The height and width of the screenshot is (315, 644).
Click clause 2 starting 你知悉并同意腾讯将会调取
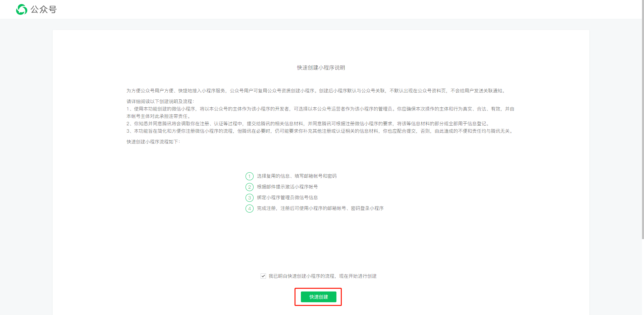(308, 124)
